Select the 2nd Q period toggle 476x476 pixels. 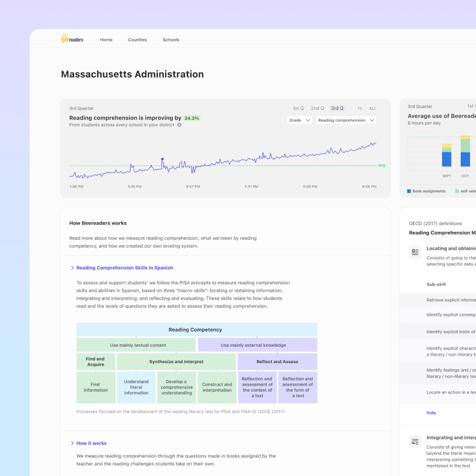point(318,109)
